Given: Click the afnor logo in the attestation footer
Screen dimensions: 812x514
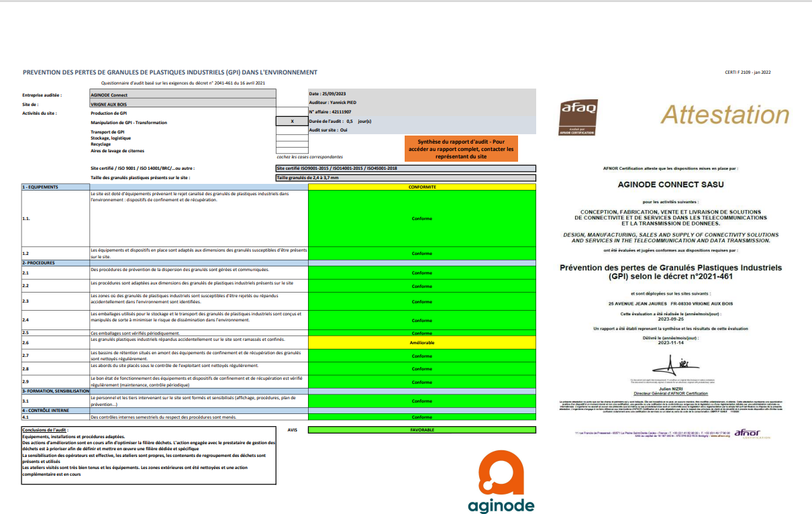Looking at the screenshot, I should (x=752, y=433).
